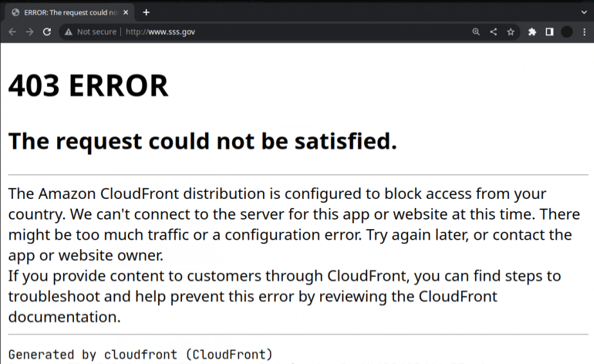Click the forward navigation arrow
The height and width of the screenshot is (364, 594).
(x=30, y=32)
